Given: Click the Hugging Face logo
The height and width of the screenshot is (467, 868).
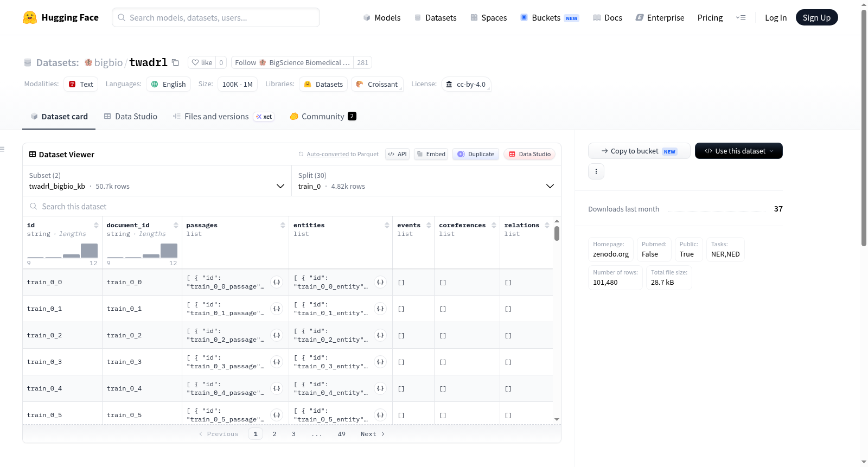Looking at the screenshot, I should pyautogui.click(x=30, y=17).
